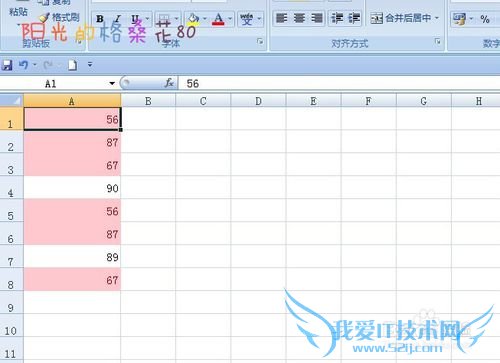Viewport: 500px width, 363px height.
Task: Click the accounting number format icon
Action: click(x=460, y=19)
